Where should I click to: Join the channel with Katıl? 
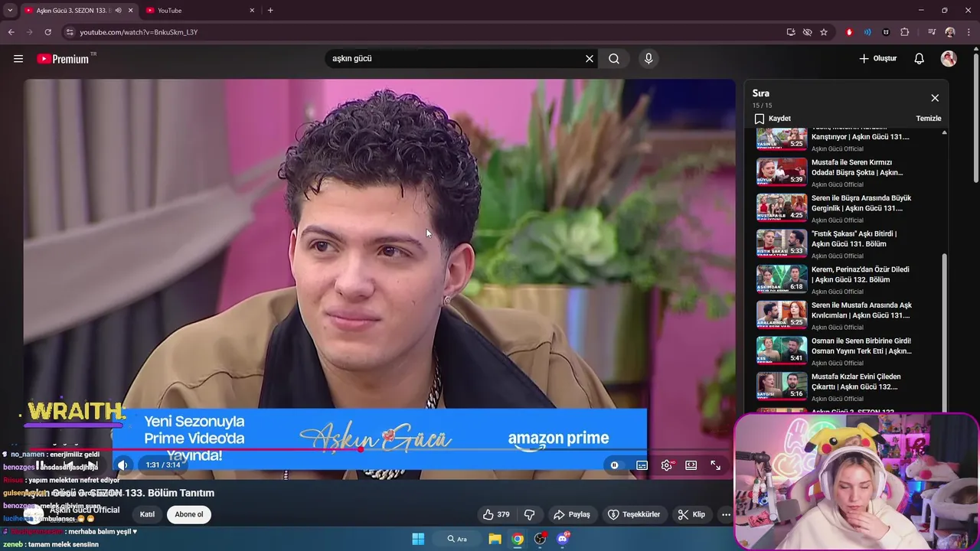(147, 514)
